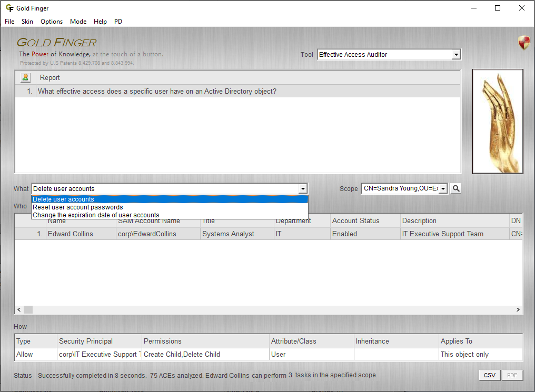Image resolution: width=535 pixels, height=392 pixels.
Task: Click the Gold Finger title bar logo
Action: [x=10, y=8]
